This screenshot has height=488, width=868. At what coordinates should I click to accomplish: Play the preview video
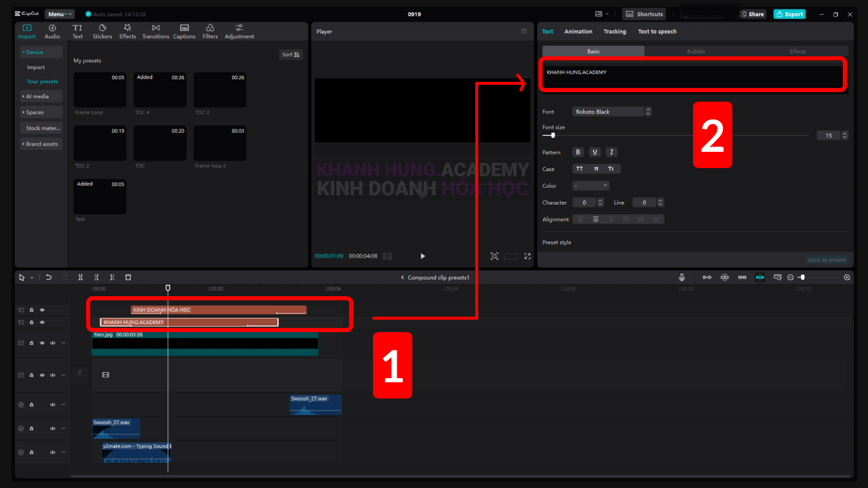pos(422,256)
